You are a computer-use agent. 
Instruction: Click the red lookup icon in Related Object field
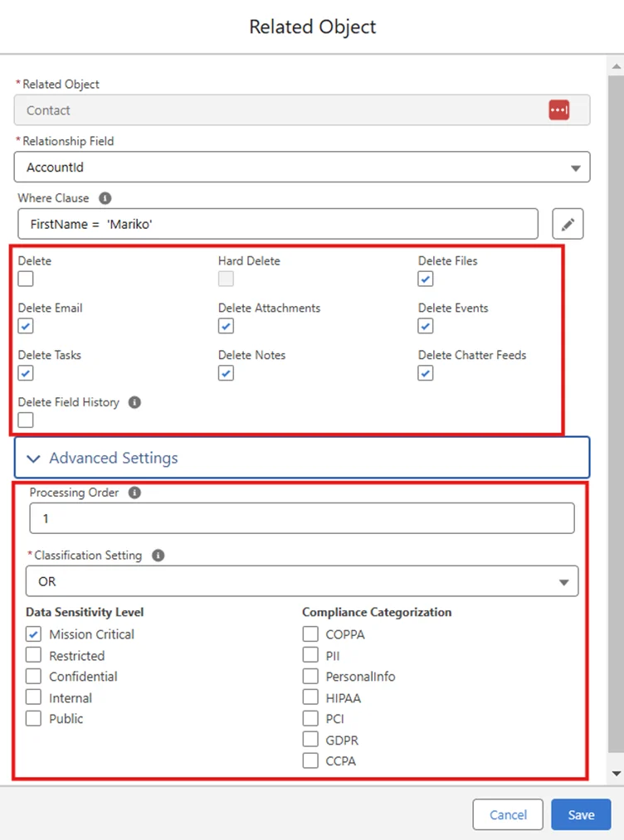coord(558,110)
